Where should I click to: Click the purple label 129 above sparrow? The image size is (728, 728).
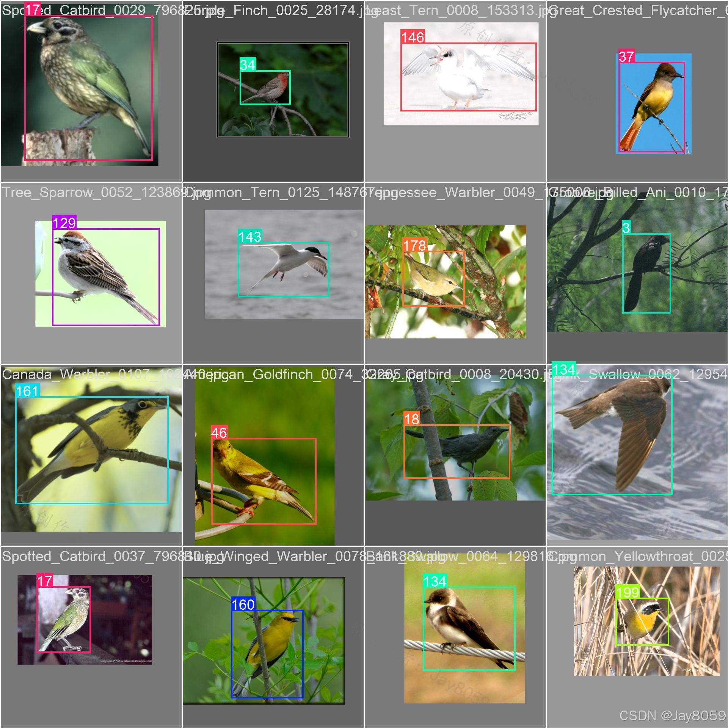pyautogui.click(x=64, y=223)
